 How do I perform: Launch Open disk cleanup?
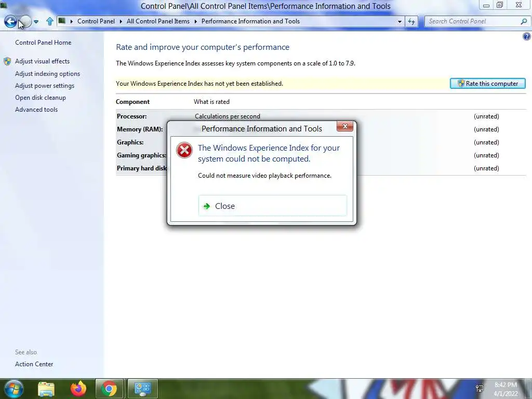coord(41,97)
